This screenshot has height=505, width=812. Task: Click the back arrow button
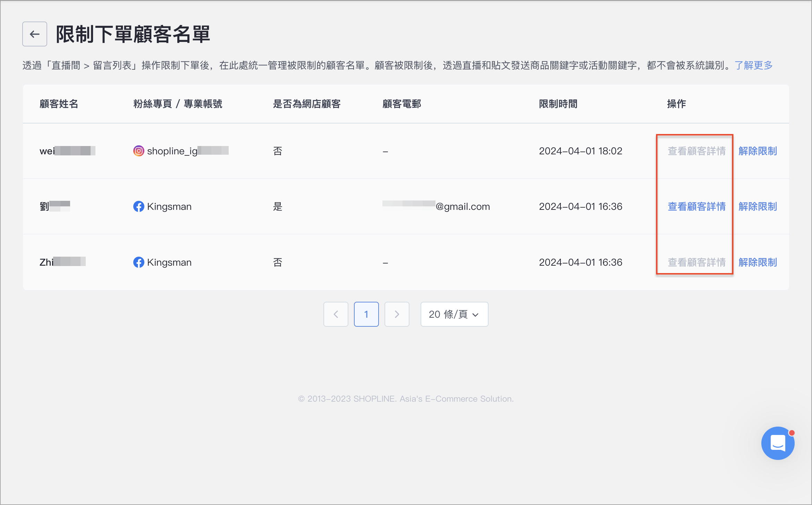(35, 34)
